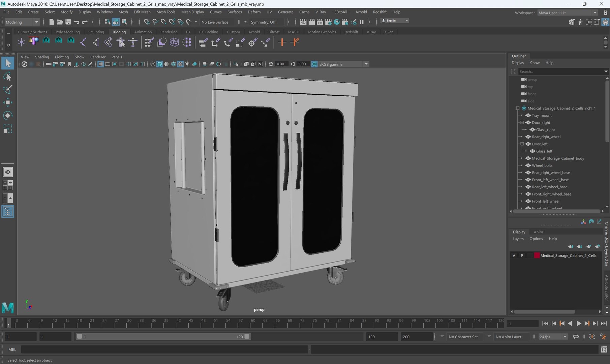610x364 pixels.
Task: Open the 24 fps frame rate dropdown
Action: pyautogui.click(x=553, y=336)
